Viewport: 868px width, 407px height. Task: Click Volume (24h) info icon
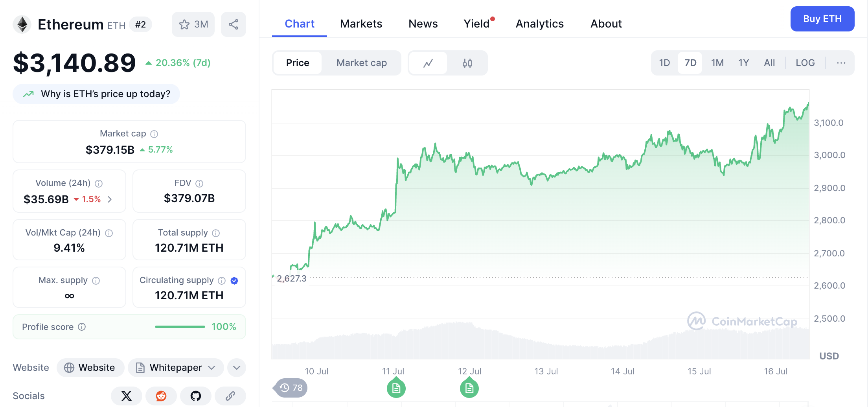tap(99, 184)
